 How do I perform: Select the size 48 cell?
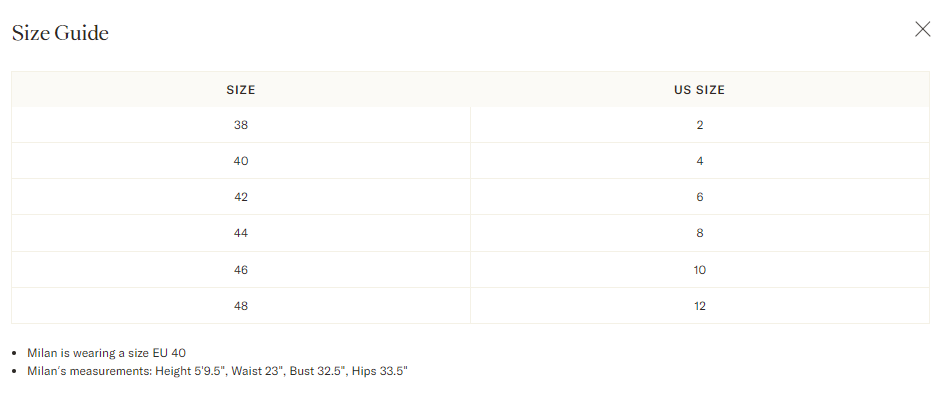(241, 306)
